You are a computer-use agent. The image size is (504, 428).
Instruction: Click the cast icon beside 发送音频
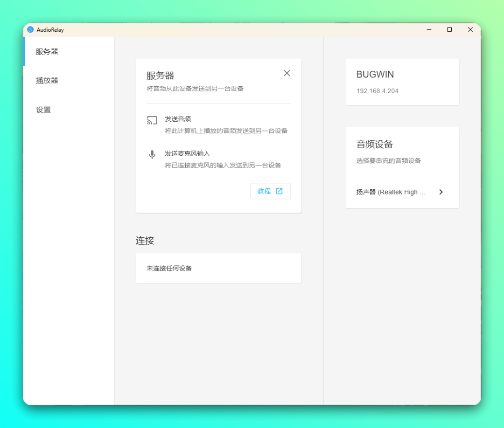(152, 120)
